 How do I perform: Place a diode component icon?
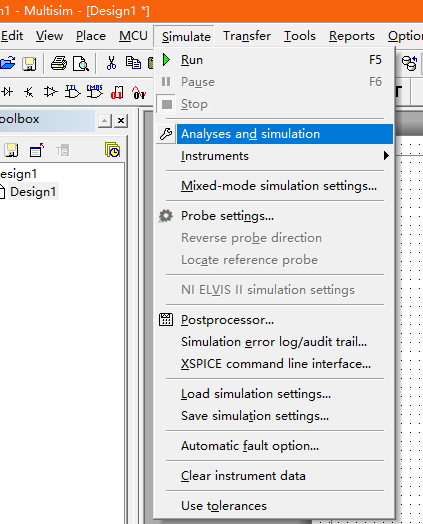point(7,92)
